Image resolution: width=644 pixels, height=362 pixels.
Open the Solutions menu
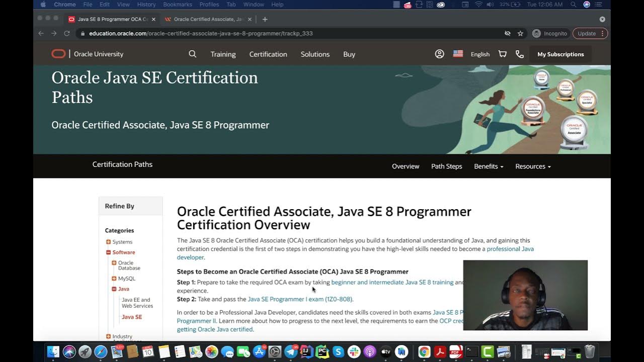[x=315, y=54]
